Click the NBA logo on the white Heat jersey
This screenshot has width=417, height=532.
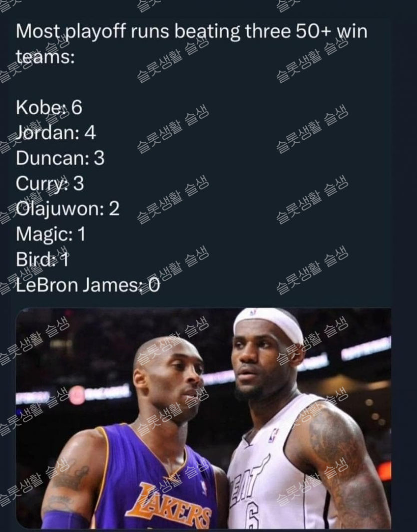tap(273, 435)
